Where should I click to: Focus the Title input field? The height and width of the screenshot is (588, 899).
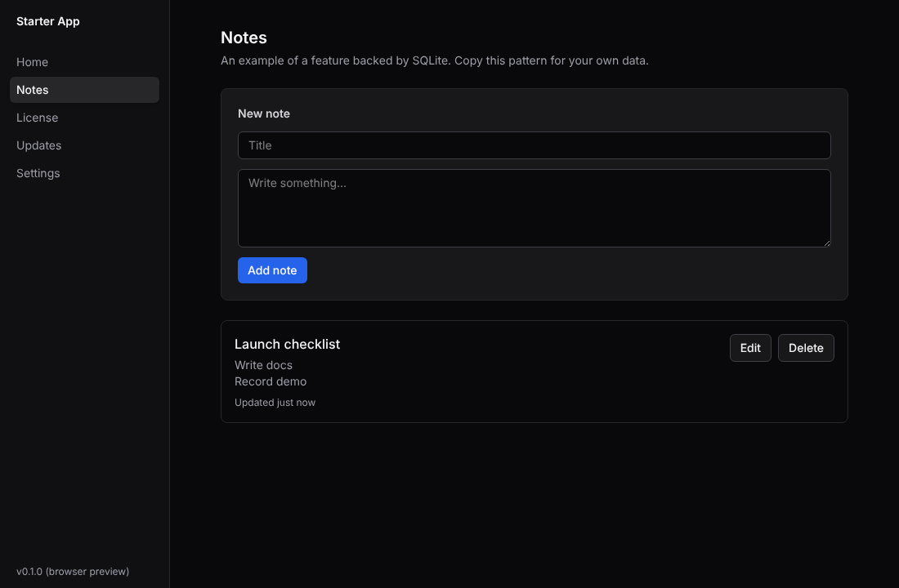(534, 145)
